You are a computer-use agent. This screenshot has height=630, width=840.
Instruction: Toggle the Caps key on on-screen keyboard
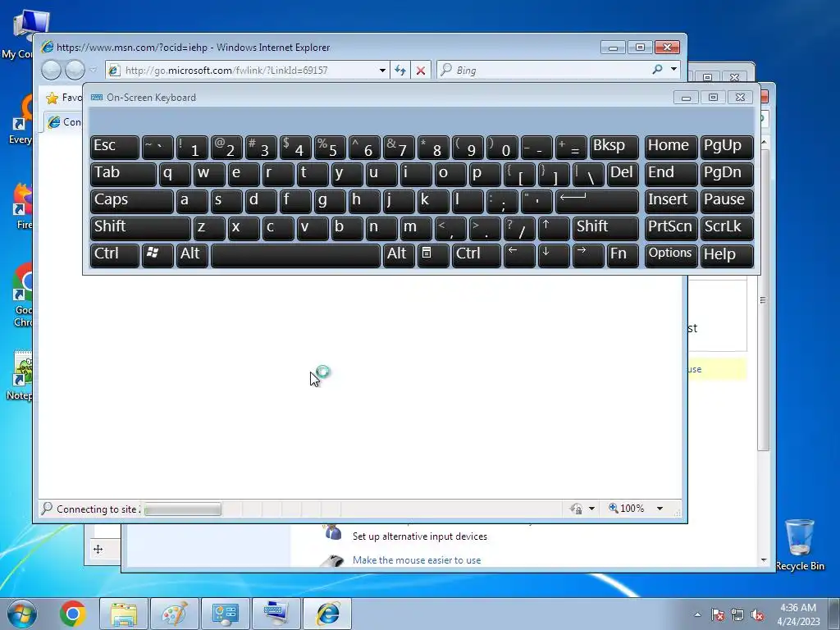(x=132, y=202)
